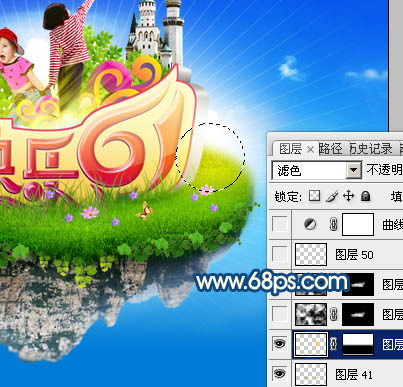Close the 图层 panel tab with its x
403x387 pixels.
click(310, 150)
